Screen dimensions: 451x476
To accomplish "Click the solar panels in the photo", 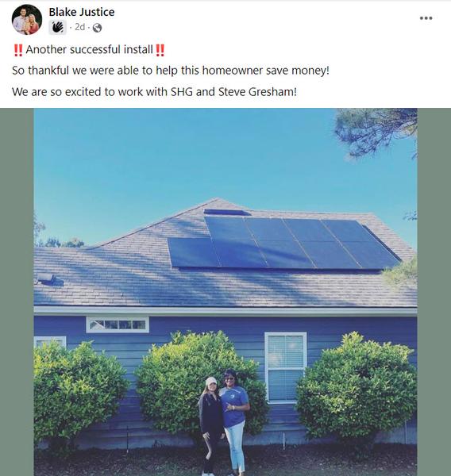I will tap(283, 243).
